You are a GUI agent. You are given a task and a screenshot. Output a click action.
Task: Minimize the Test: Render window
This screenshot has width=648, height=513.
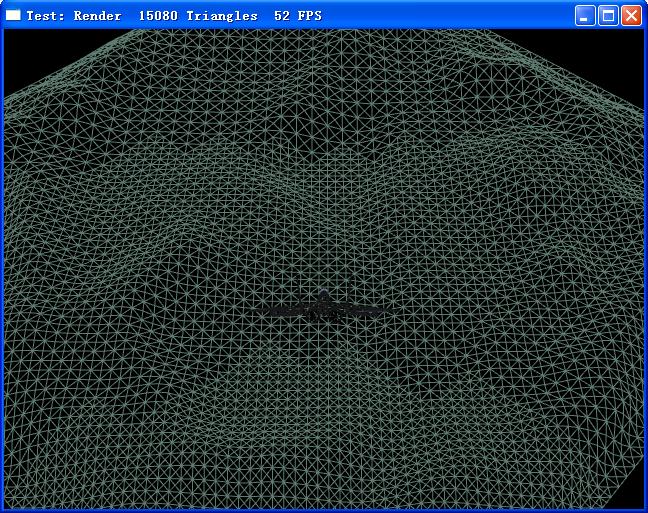click(x=585, y=16)
